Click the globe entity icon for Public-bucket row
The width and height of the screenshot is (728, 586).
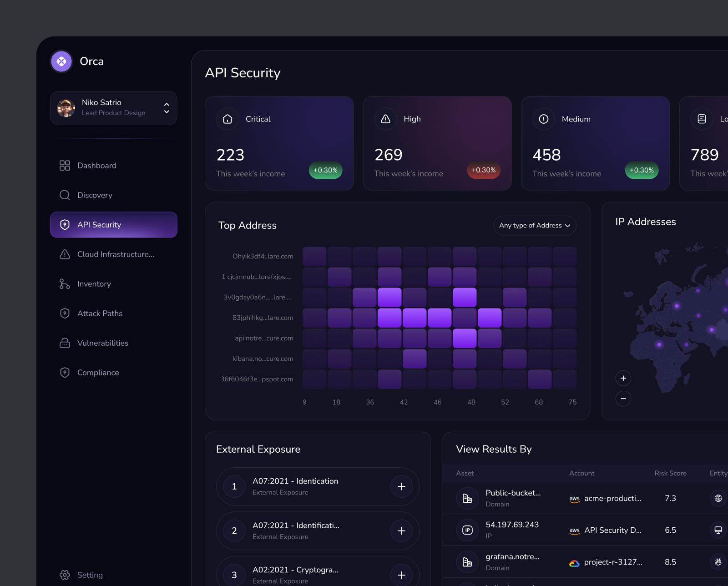pos(718,498)
